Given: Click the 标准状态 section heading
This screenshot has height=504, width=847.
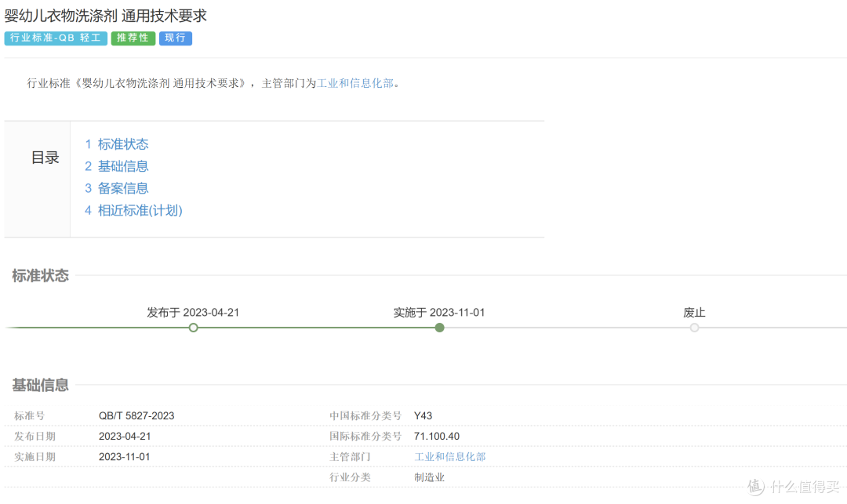Looking at the screenshot, I should tap(41, 276).
